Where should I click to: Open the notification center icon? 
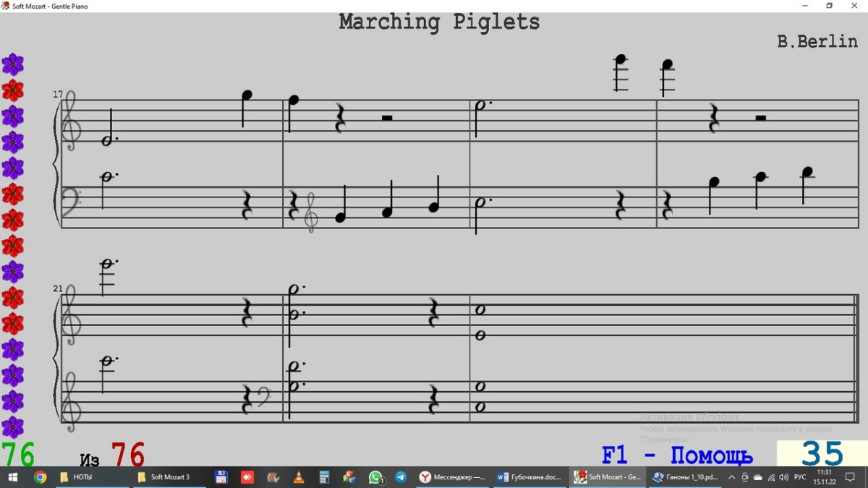pyautogui.click(x=851, y=477)
